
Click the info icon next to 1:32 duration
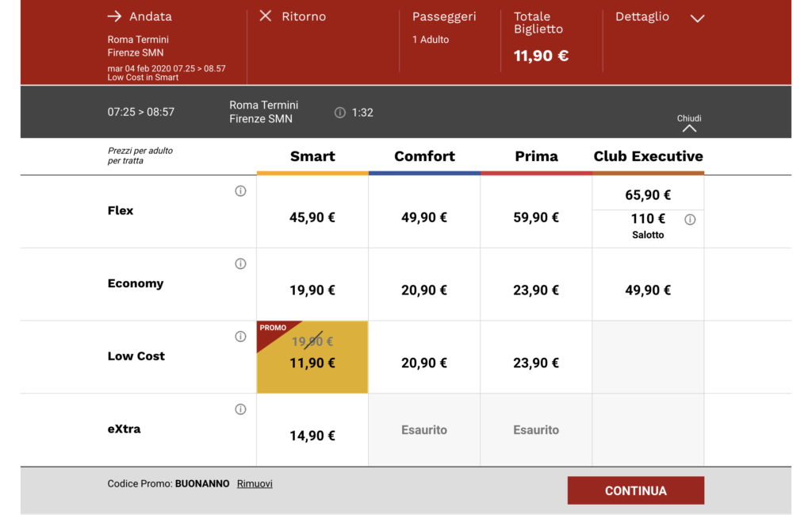pyautogui.click(x=340, y=113)
